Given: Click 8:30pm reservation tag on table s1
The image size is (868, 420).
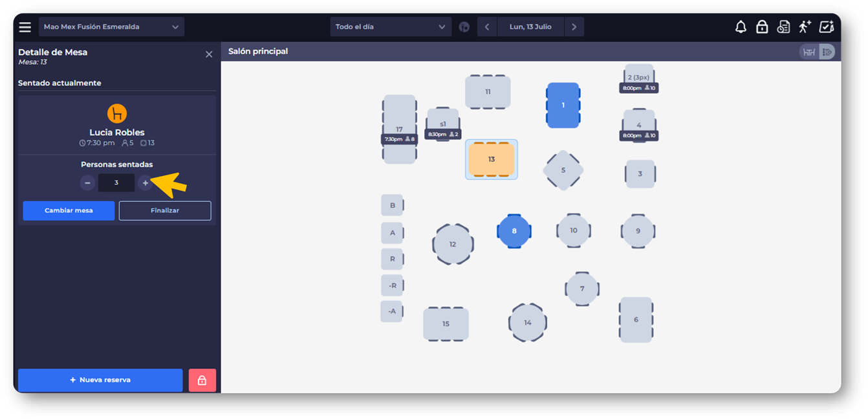Looking at the screenshot, I should (443, 135).
